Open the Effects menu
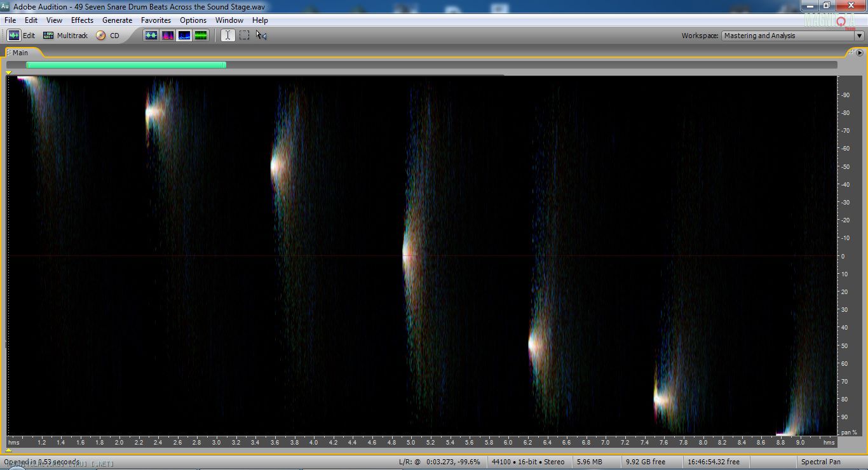868x470 pixels. click(82, 20)
